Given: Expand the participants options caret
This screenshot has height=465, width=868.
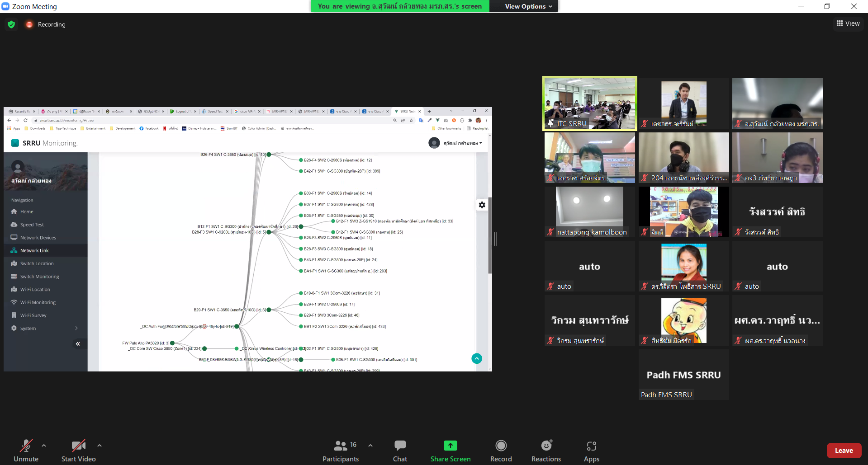Looking at the screenshot, I should (x=370, y=446).
